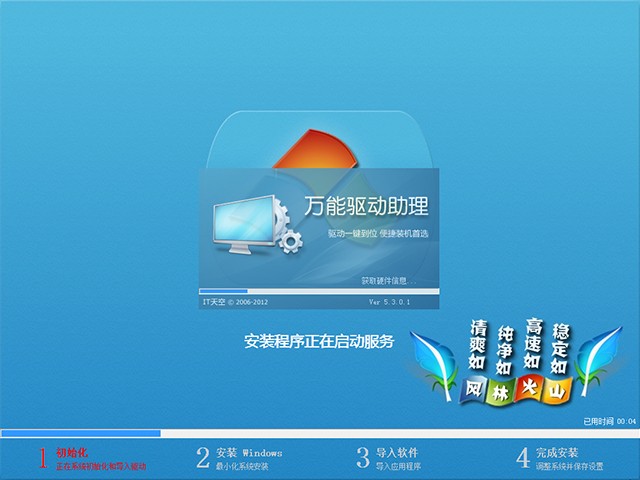Click the yellow 山 tile
Viewport: 640px width, 480px height.
click(558, 391)
